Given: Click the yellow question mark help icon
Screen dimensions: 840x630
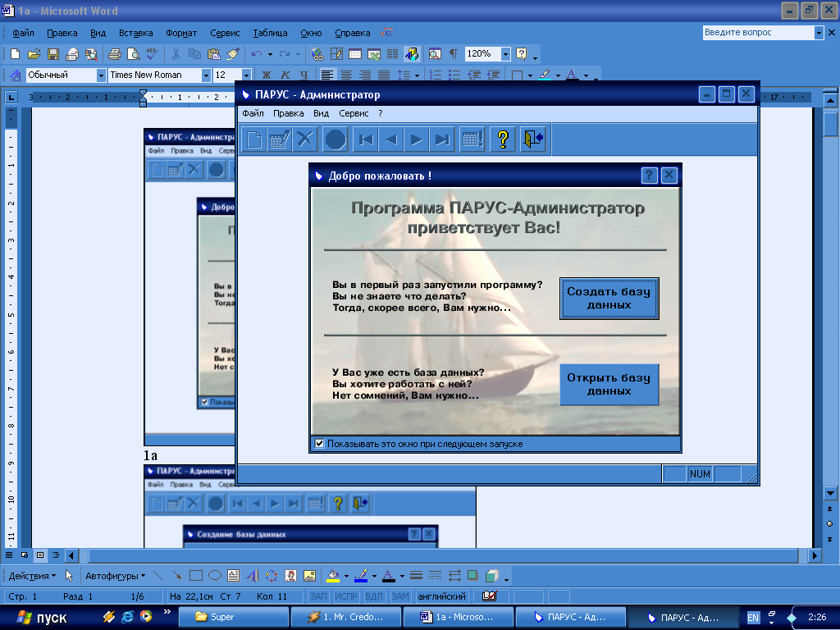Looking at the screenshot, I should (x=503, y=139).
